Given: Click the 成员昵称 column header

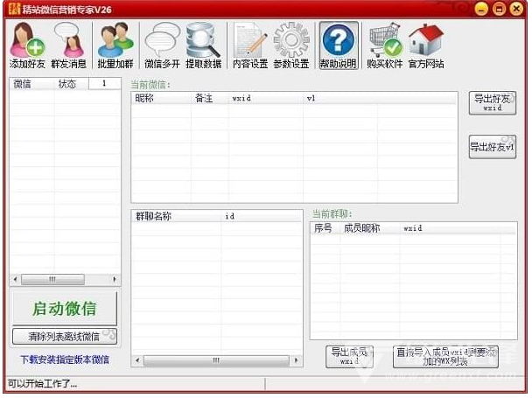Looking at the screenshot, I should tap(362, 227).
